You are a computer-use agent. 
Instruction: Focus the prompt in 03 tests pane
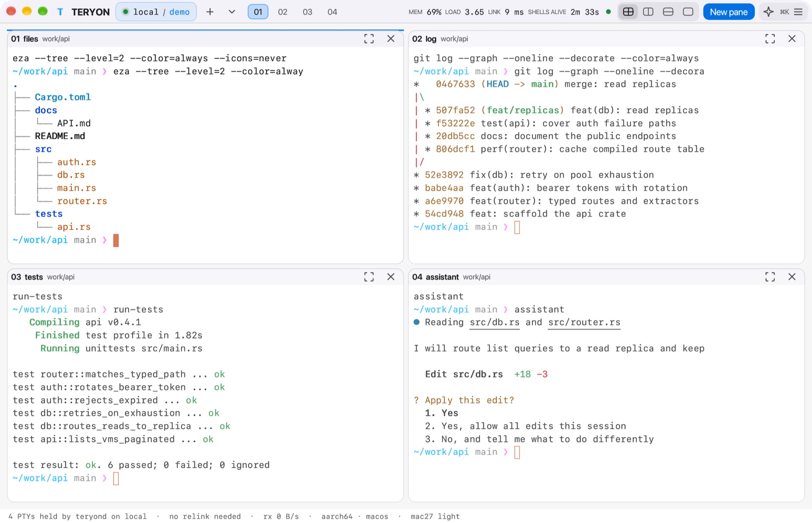pos(116,479)
